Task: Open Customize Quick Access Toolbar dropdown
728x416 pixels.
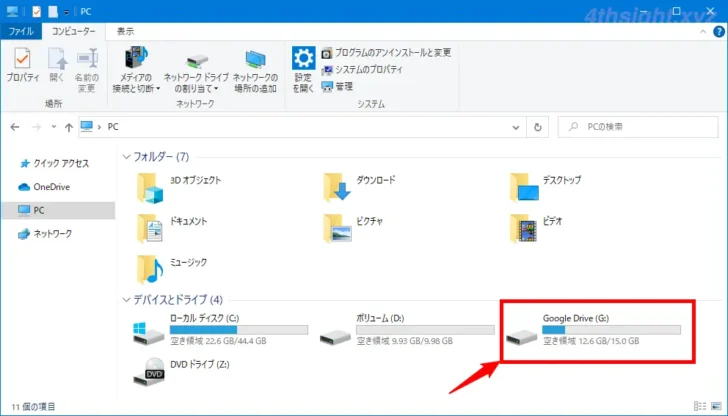Action: pos(66,12)
